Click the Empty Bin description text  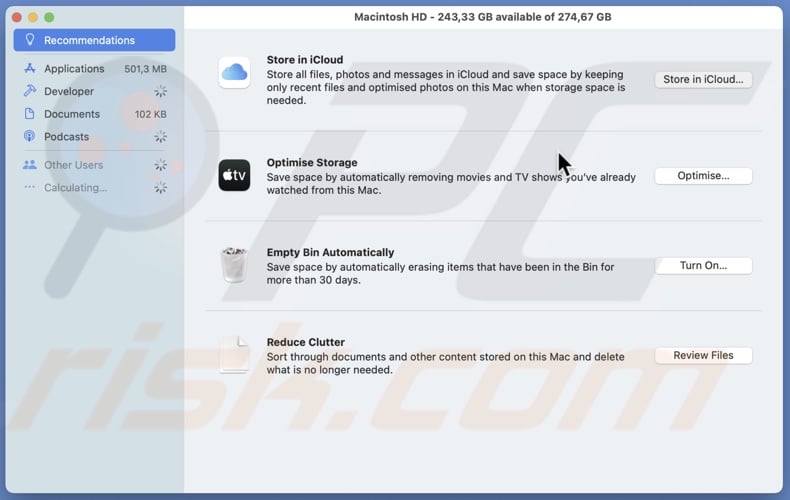440,273
